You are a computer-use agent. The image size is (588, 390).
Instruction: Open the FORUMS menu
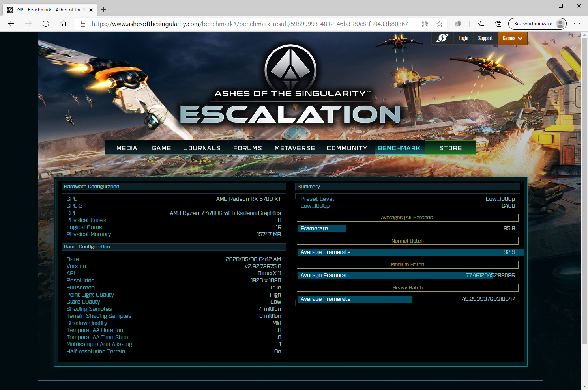pos(247,148)
